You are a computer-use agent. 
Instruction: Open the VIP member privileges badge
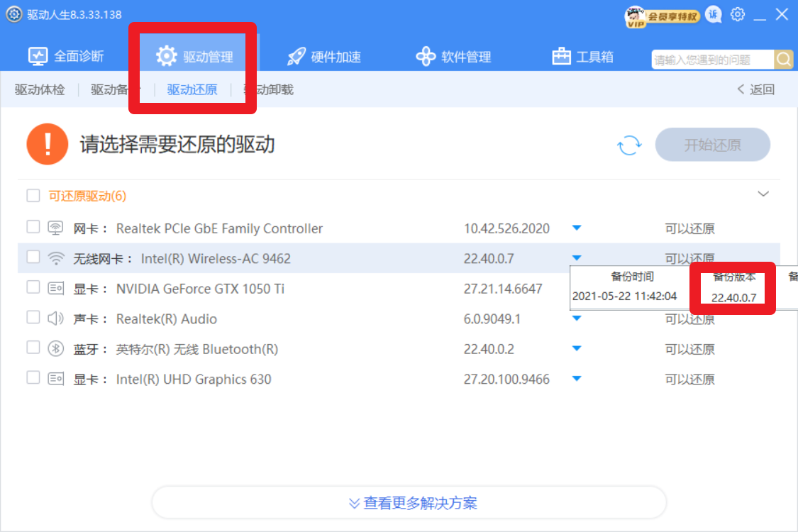point(662,16)
